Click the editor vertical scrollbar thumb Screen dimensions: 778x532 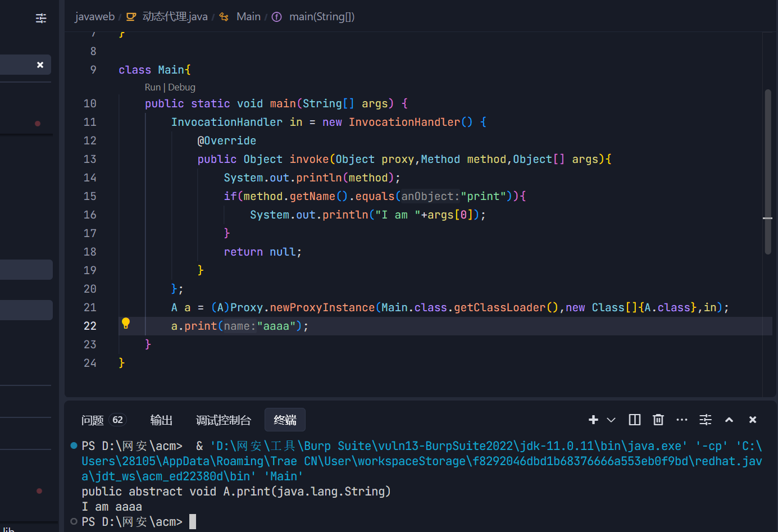coord(768,172)
